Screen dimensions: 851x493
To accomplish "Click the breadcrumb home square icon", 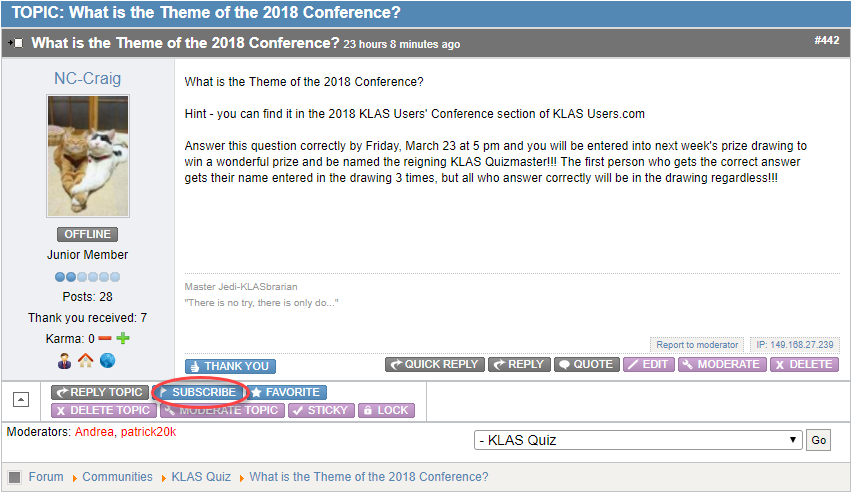I will [x=15, y=477].
